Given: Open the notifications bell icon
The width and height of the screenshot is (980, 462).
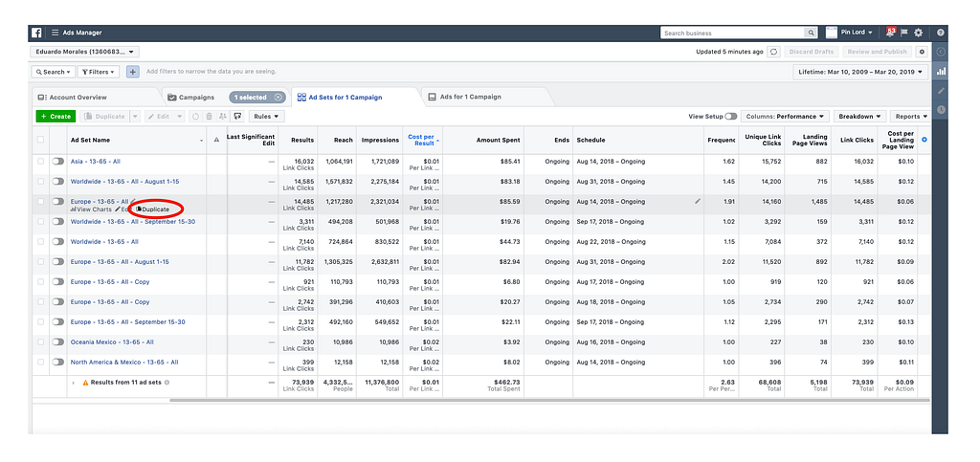Looking at the screenshot, I should 889,33.
